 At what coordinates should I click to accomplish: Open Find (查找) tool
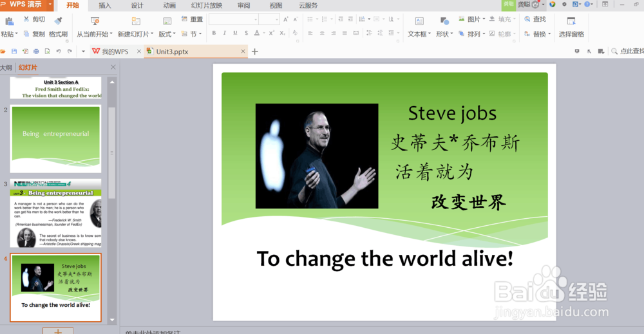(535, 19)
